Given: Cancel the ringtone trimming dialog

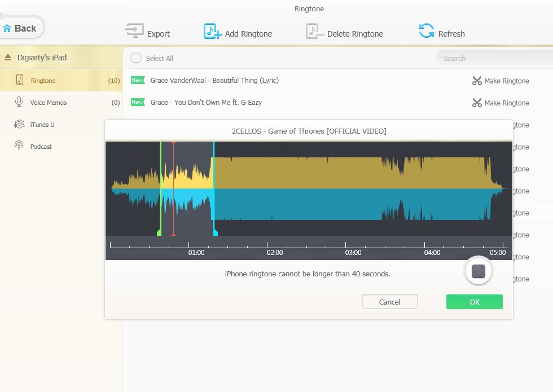Looking at the screenshot, I should (390, 302).
